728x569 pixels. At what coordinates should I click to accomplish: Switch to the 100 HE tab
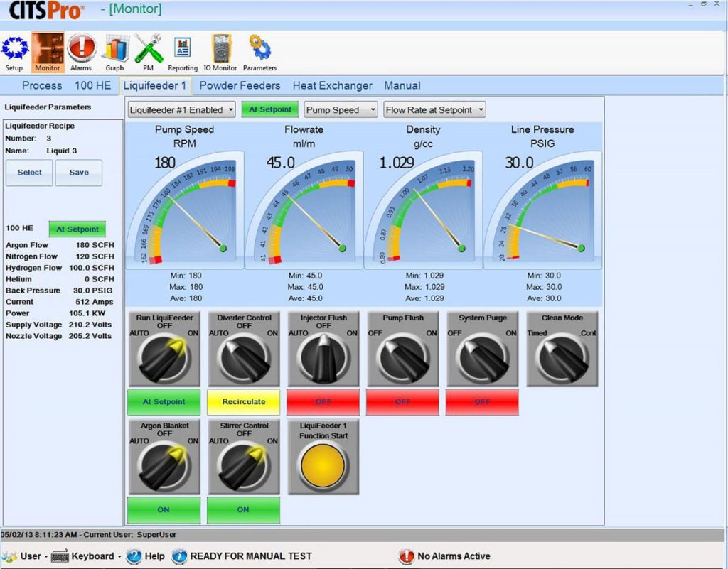tap(93, 85)
